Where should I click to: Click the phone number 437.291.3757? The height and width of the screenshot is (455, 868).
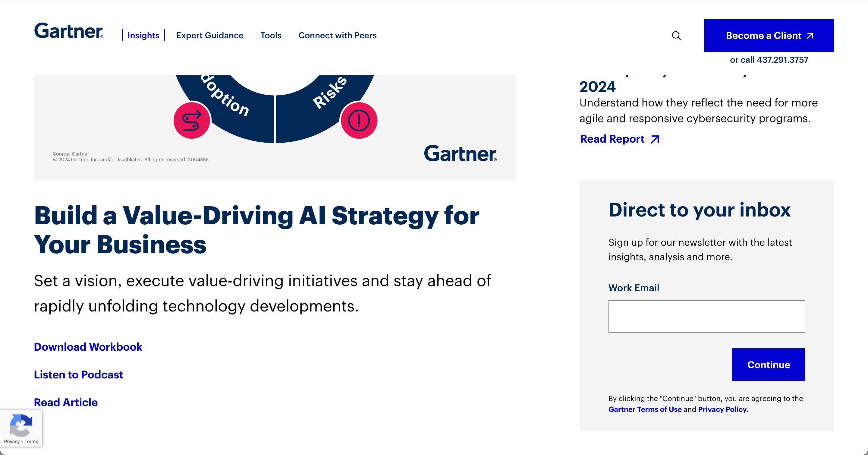[x=782, y=60]
